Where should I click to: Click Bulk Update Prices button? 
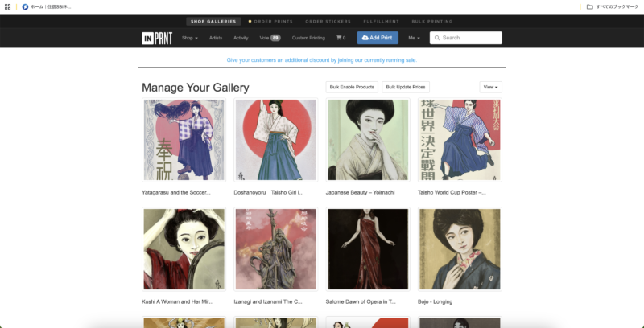tap(406, 87)
